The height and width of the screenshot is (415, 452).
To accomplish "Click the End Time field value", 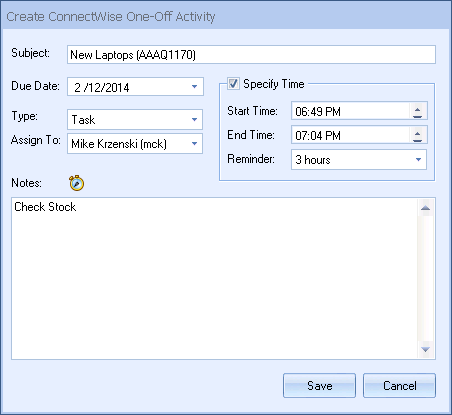I will (318, 136).
